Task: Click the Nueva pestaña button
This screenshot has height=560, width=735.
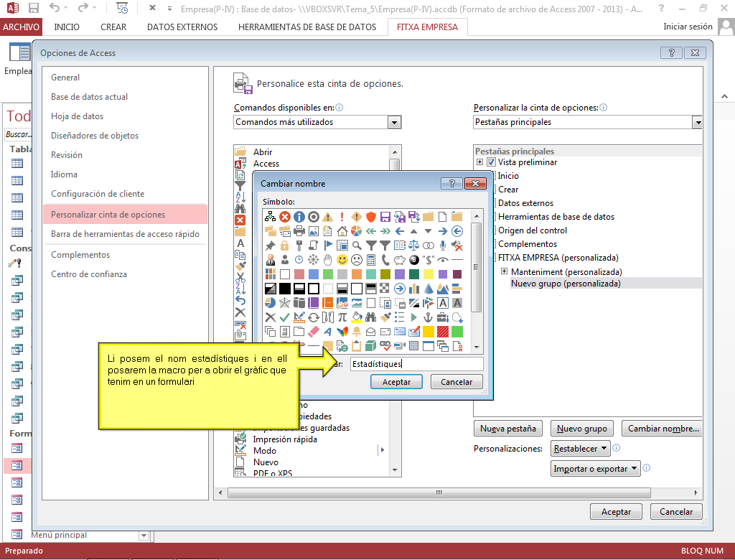Action: pos(508,428)
